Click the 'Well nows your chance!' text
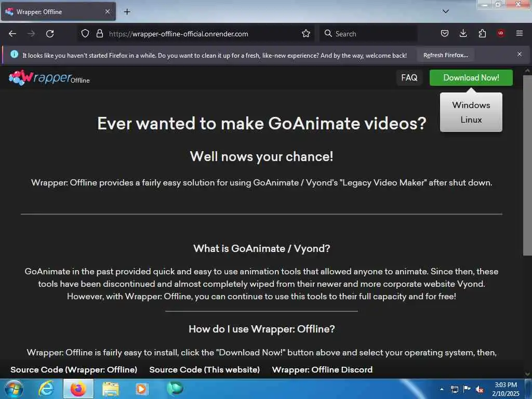 click(x=262, y=156)
